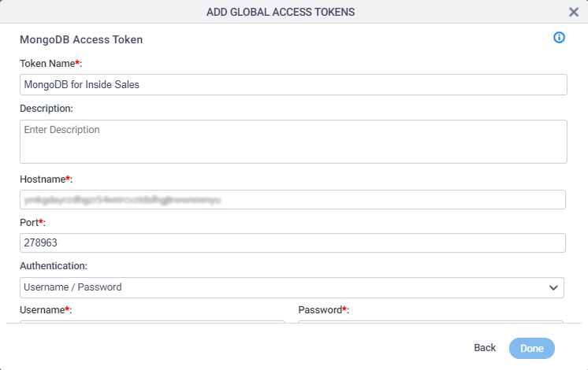This screenshot has width=588, height=370.
Task: Click the Token Name input field
Action: pos(293,85)
